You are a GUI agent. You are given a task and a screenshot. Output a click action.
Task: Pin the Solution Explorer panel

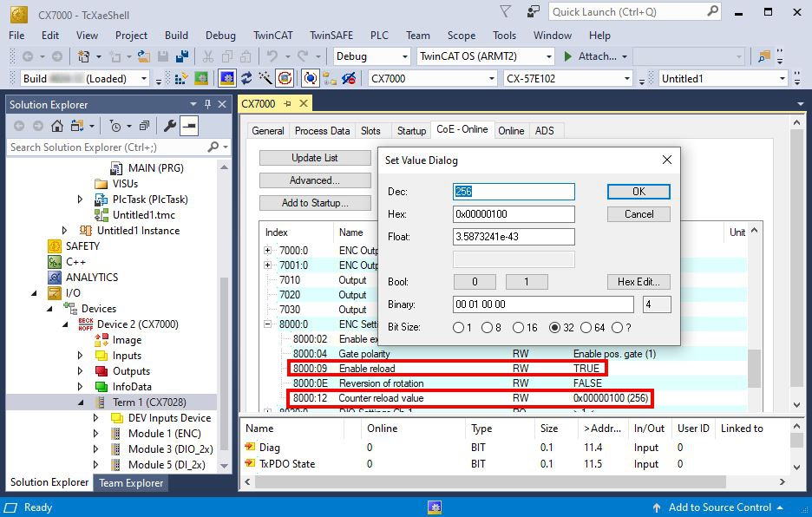tap(207, 104)
